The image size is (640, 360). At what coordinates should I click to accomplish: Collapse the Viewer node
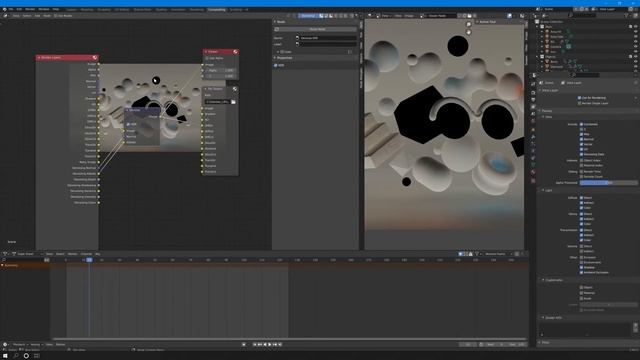pyautogui.click(x=206, y=52)
